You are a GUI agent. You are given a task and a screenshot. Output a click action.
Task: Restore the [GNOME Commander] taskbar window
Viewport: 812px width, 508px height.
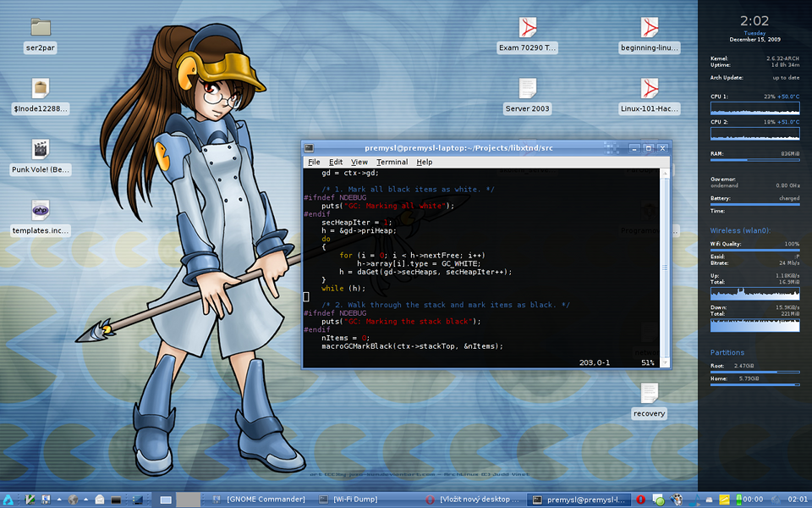click(260, 500)
